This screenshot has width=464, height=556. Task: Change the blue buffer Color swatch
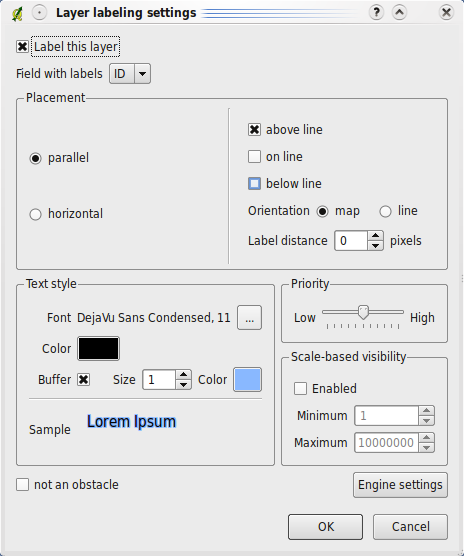point(247,379)
